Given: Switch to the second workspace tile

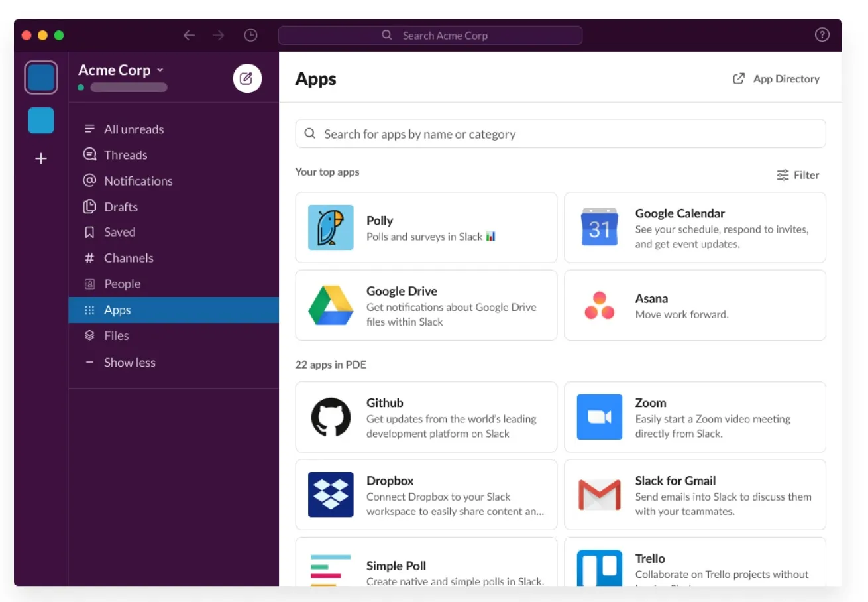Looking at the screenshot, I should [41, 121].
